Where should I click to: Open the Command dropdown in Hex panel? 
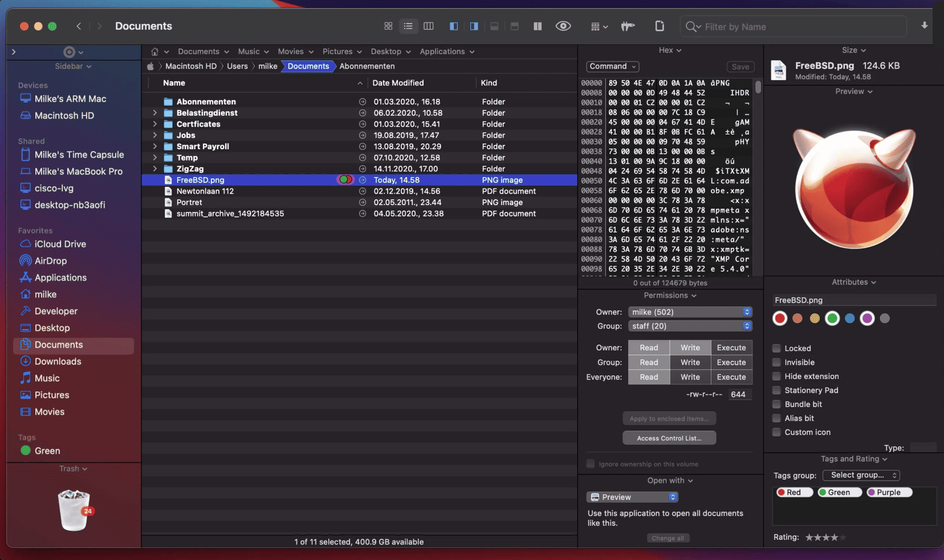tap(612, 67)
